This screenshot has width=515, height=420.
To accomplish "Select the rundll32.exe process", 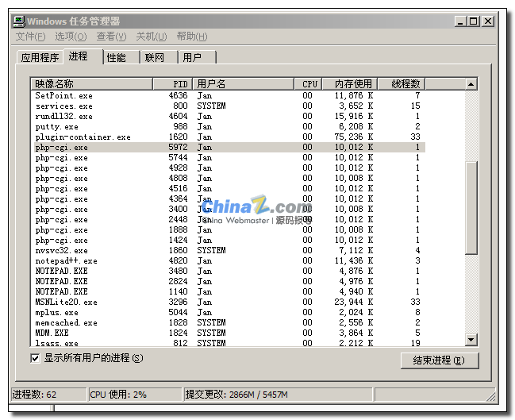I will pos(228,117).
